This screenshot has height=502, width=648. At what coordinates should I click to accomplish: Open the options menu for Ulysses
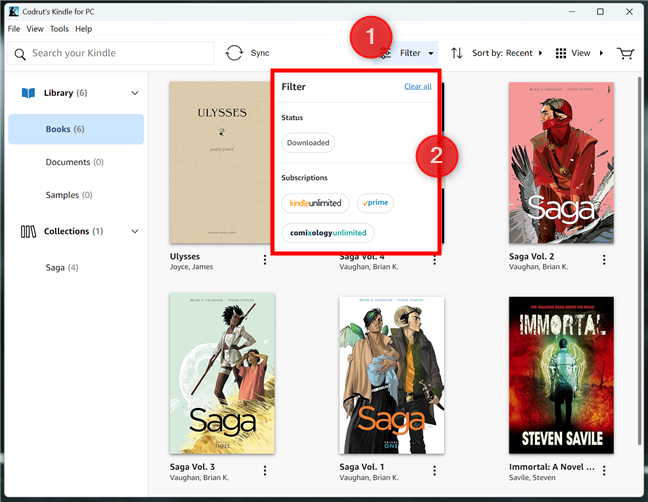click(x=265, y=259)
